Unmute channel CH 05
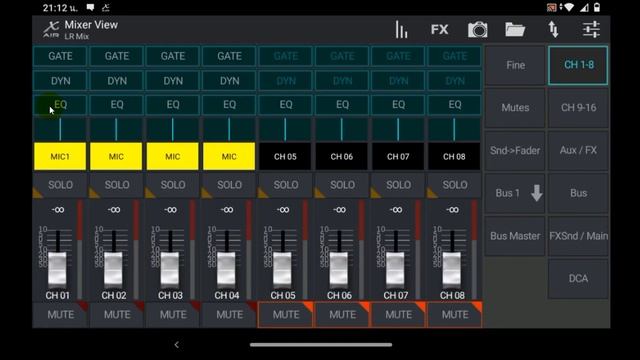Image resolution: width=640 pixels, height=360 pixels. [286, 315]
